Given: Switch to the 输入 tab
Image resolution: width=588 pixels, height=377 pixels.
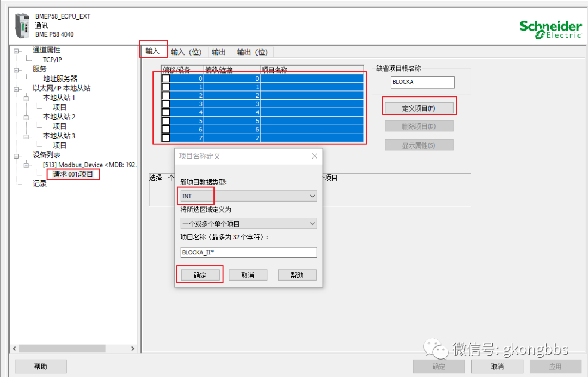Looking at the screenshot, I should coord(152,51).
